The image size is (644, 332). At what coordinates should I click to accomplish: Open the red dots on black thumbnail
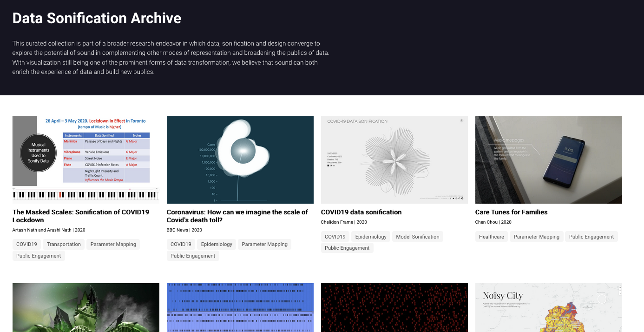394,307
